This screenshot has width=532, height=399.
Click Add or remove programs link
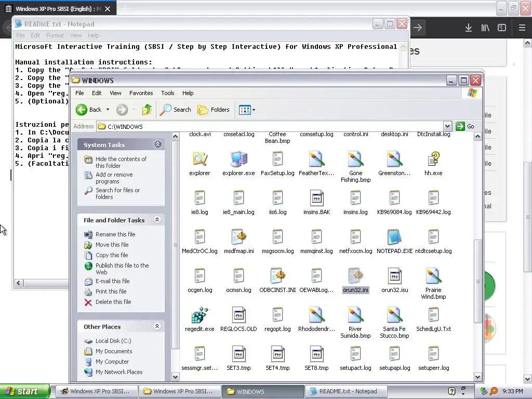(114, 178)
